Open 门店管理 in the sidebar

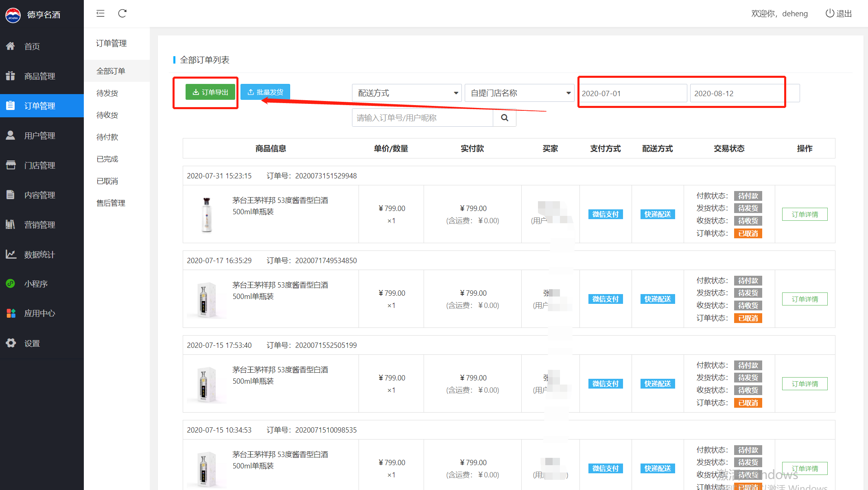click(x=42, y=165)
